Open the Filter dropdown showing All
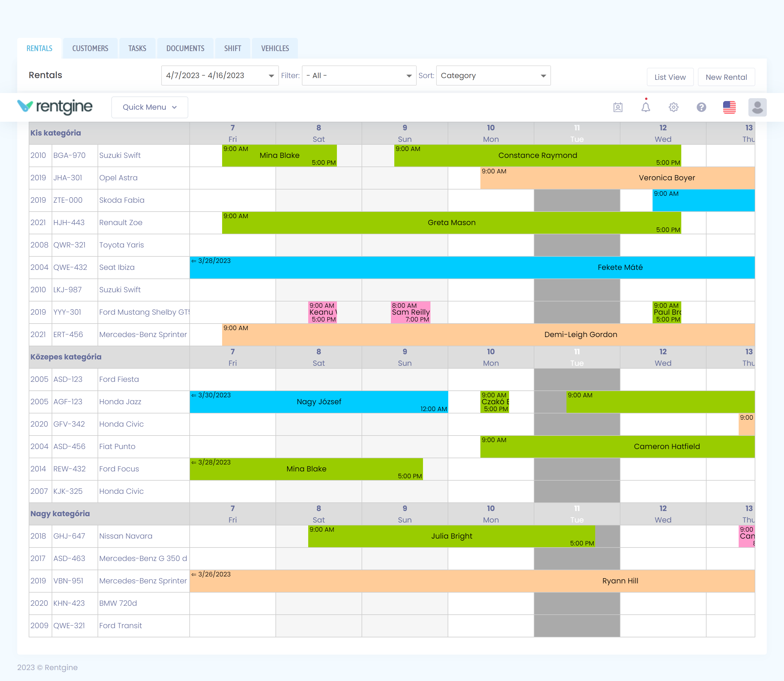784x681 pixels. coord(358,75)
